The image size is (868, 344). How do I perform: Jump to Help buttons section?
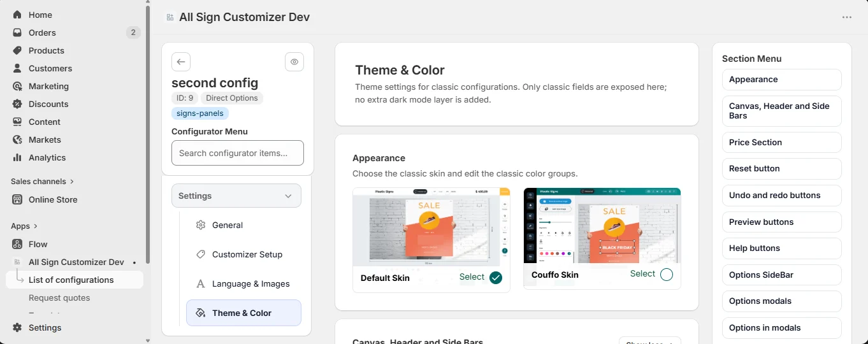[781, 248]
